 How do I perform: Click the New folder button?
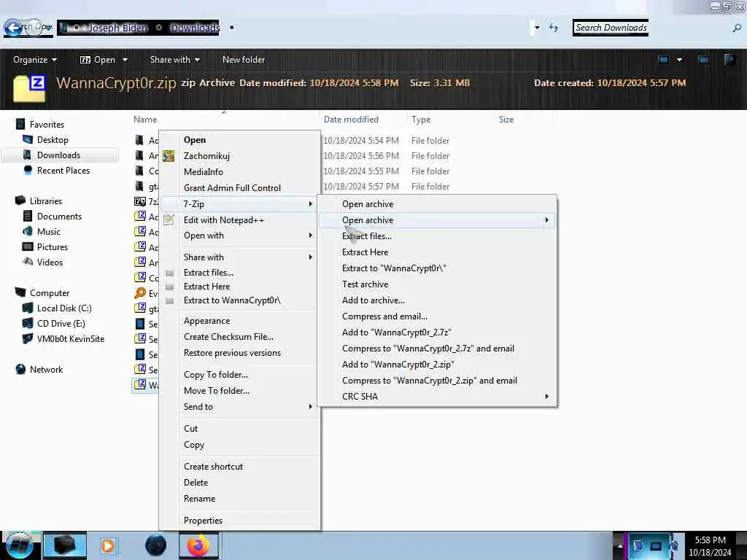244,60
